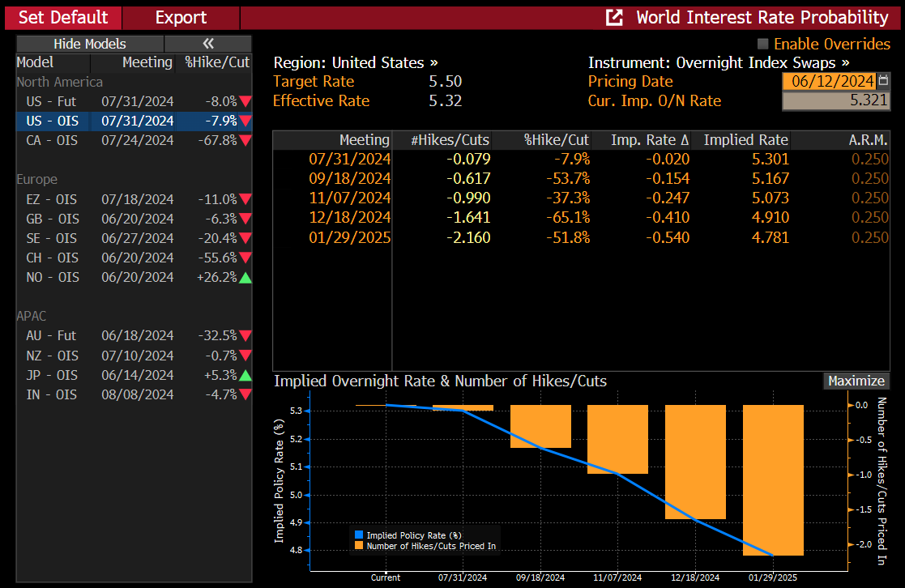Viewport: 905px width, 588px height.
Task: Select CA - OIS model row
Action: pos(134,140)
